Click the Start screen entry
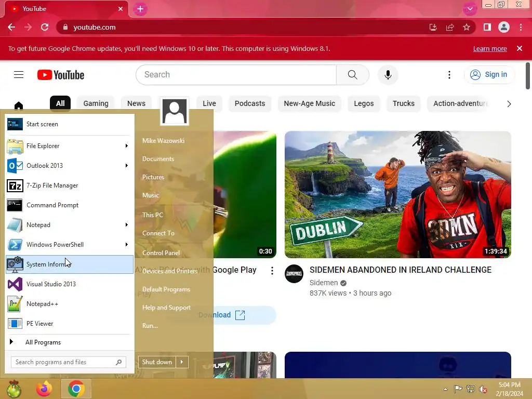The height and width of the screenshot is (399, 532). [x=70, y=124]
